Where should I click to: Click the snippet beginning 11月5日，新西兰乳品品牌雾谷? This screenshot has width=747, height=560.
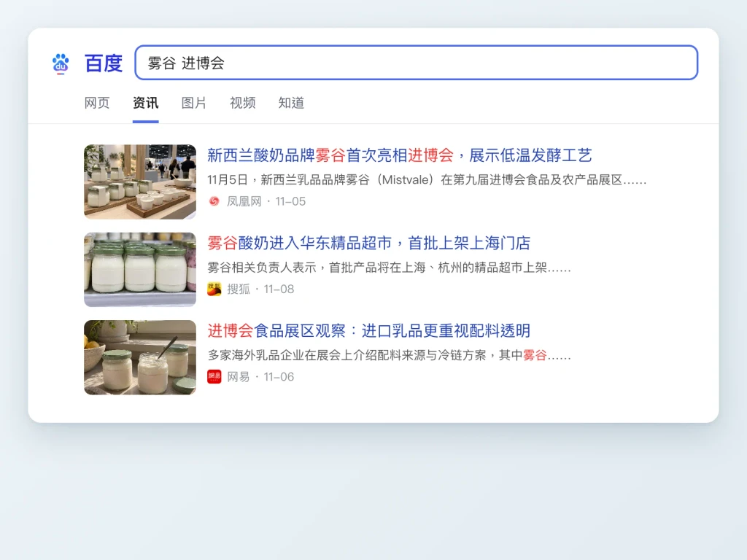[x=427, y=180]
